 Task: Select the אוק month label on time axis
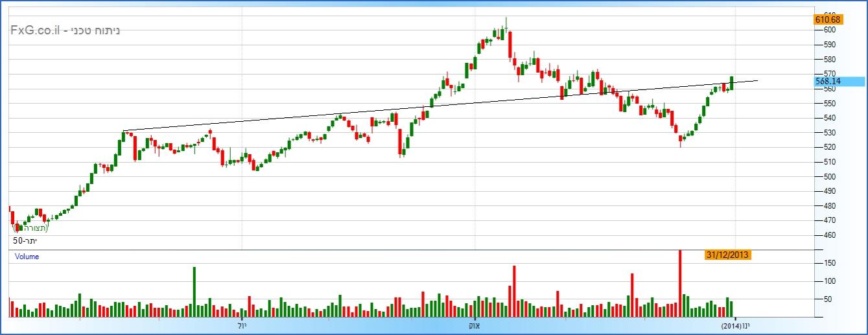(x=474, y=325)
